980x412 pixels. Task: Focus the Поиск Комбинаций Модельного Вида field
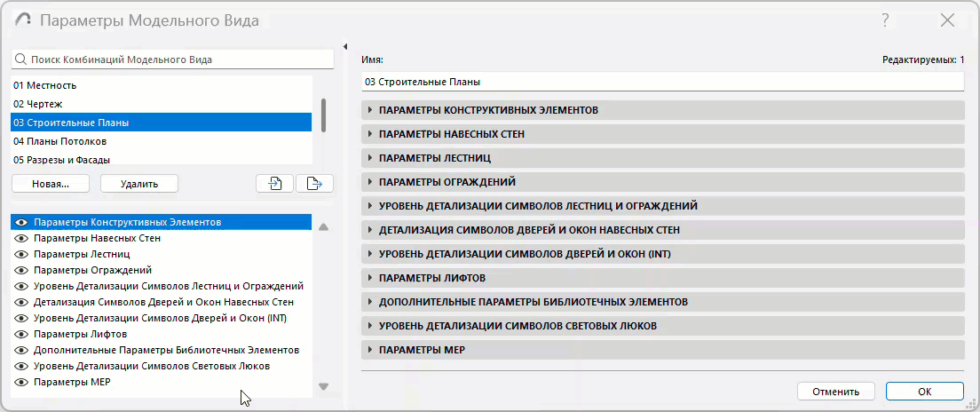[172, 60]
